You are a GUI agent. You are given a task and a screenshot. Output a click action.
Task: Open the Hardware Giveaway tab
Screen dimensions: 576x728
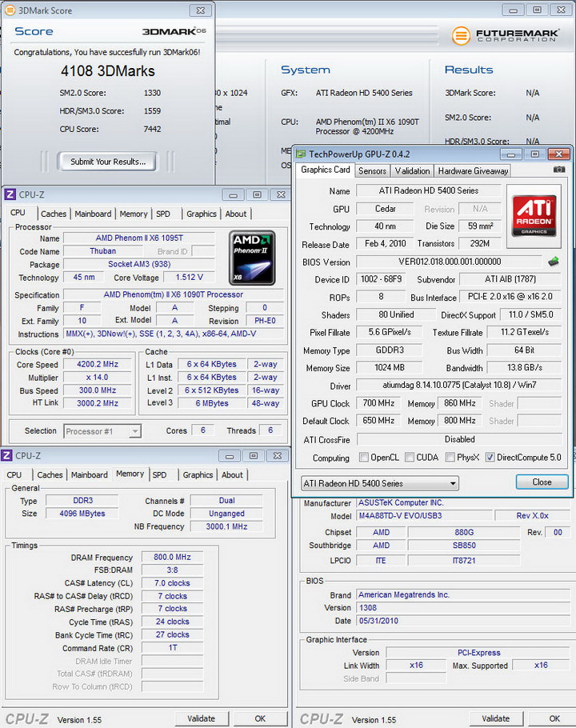[x=473, y=171]
